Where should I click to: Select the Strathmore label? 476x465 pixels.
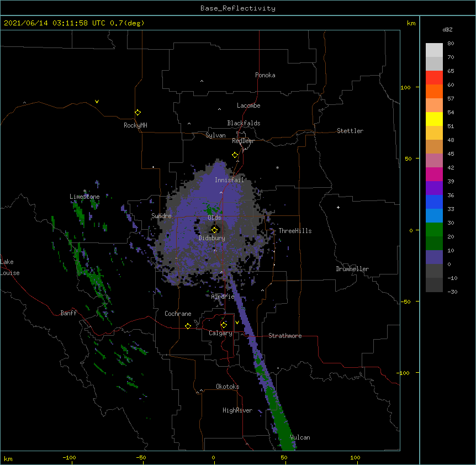[285, 336]
